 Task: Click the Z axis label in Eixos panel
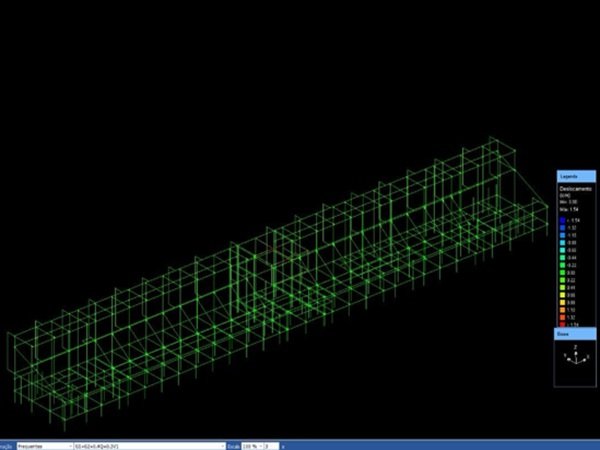click(x=576, y=347)
